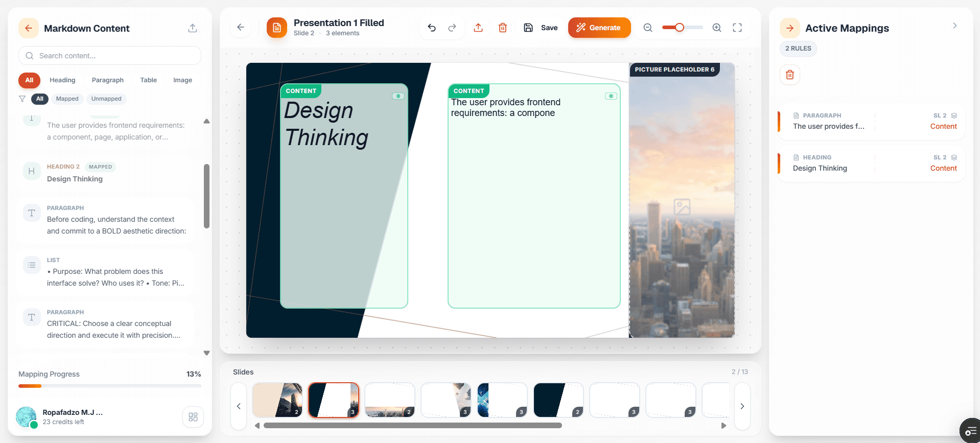Select the All content type filter
This screenshot has height=443, width=980.
click(x=29, y=80)
